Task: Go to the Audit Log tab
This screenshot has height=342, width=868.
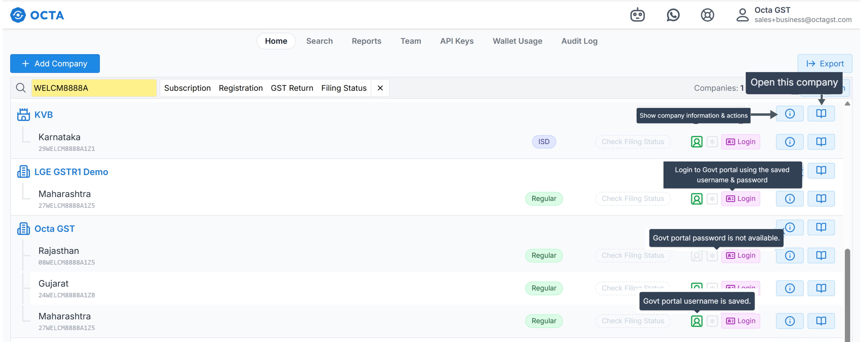Action: coord(579,41)
